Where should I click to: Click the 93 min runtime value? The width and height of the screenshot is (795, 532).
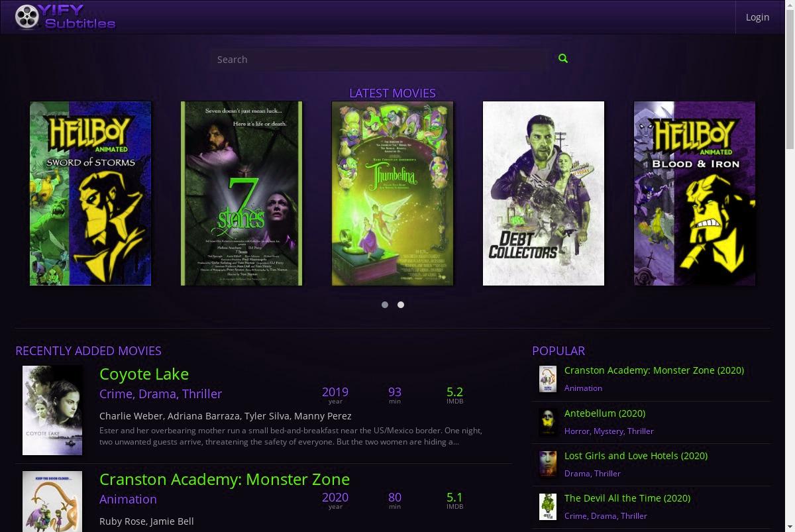[x=395, y=392]
